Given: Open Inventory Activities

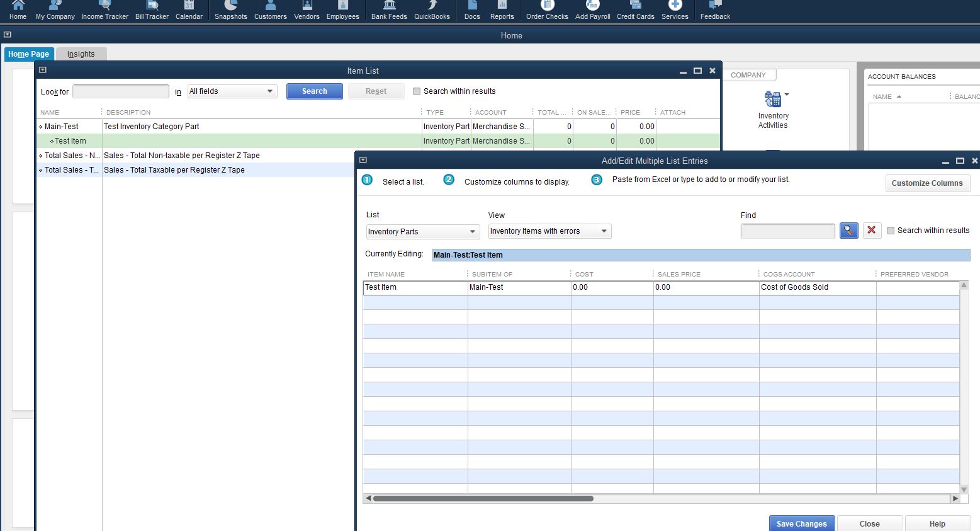Looking at the screenshot, I should (x=773, y=107).
